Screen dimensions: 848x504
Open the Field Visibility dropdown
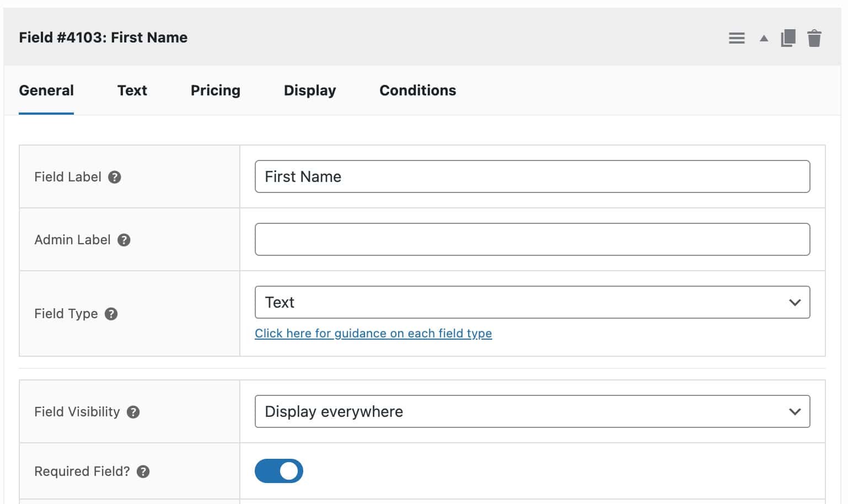click(532, 411)
